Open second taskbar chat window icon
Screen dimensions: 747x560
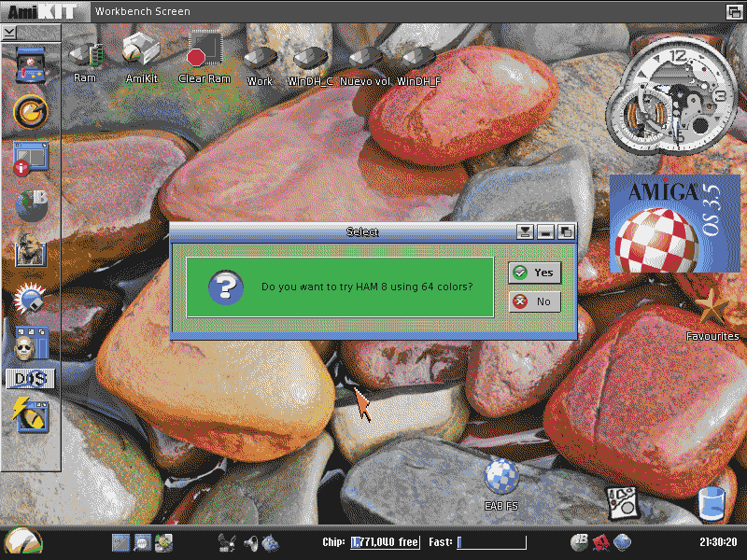tap(143, 542)
